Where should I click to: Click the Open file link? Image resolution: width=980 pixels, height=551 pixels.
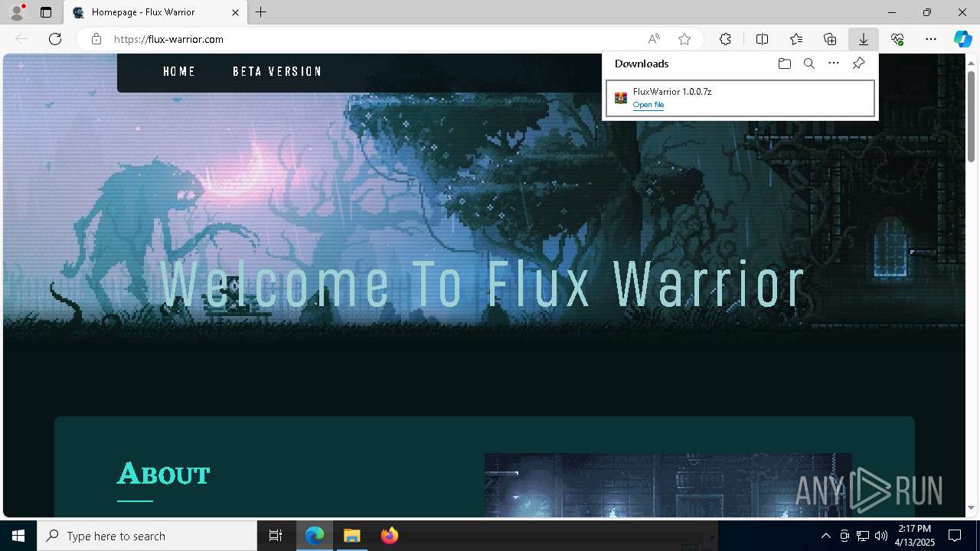click(x=648, y=105)
